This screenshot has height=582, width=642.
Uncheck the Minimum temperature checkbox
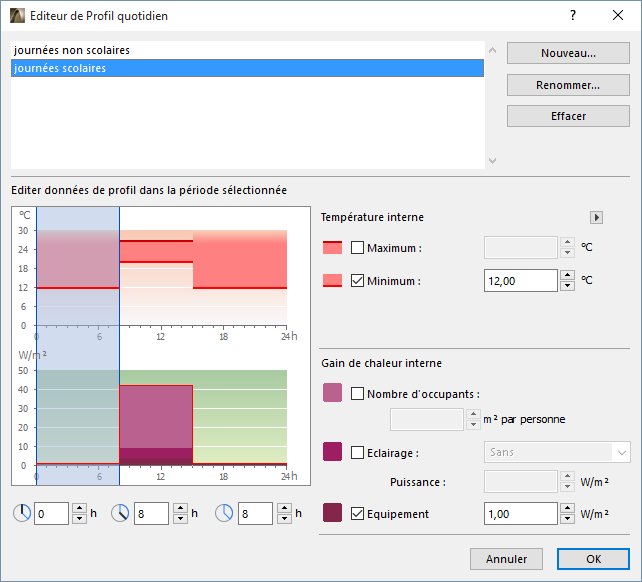click(x=358, y=281)
